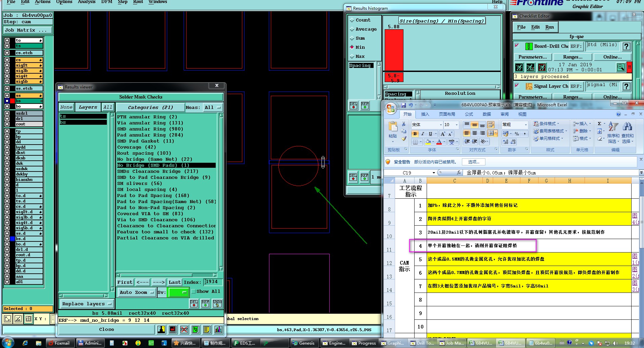Toggle Bold in Excel ribbon
644x348 pixels.
[x=415, y=134]
